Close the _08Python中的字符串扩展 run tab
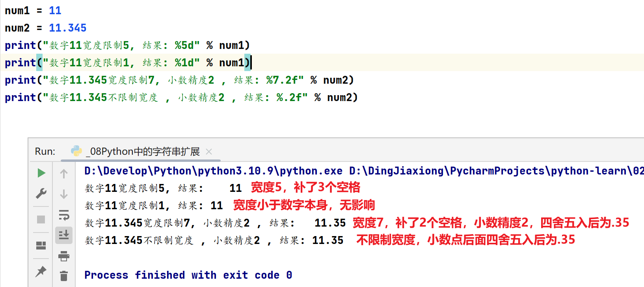Viewport: 644px width, 287px height. pyautogui.click(x=209, y=152)
